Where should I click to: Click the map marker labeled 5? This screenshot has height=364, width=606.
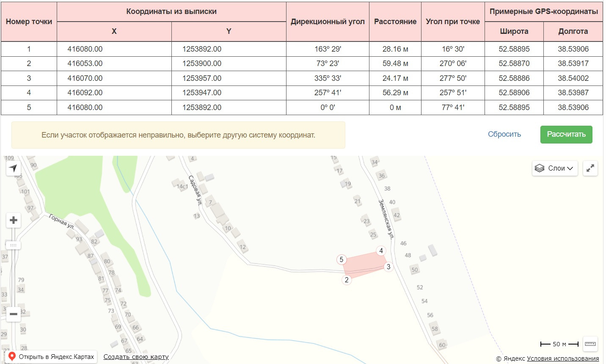click(342, 259)
